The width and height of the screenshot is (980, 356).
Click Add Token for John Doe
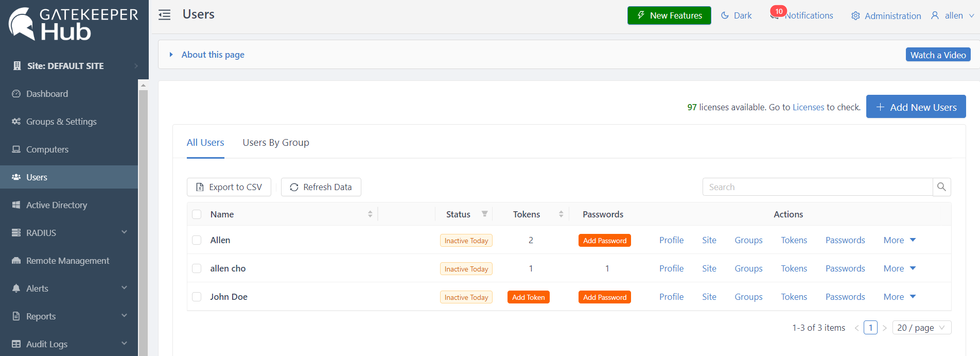pos(528,297)
